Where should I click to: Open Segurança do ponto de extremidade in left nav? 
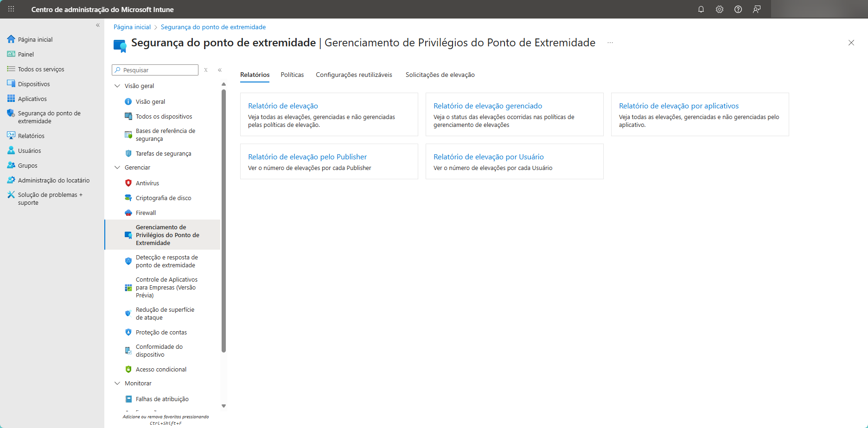tap(49, 117)
